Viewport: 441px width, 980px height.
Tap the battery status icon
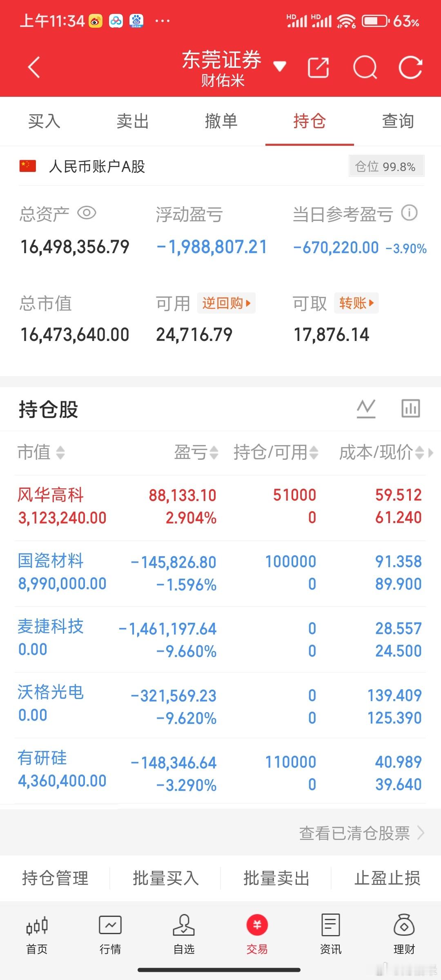[376, 21]
